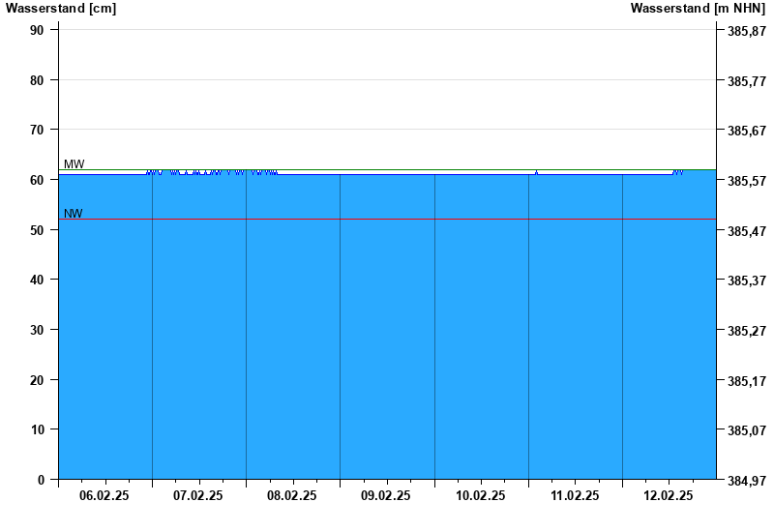The height and width of the screenshot is (532, 774).
Task: Click the 'Wasserstand [m NHN]' axis title
Action: coord(697,9)
